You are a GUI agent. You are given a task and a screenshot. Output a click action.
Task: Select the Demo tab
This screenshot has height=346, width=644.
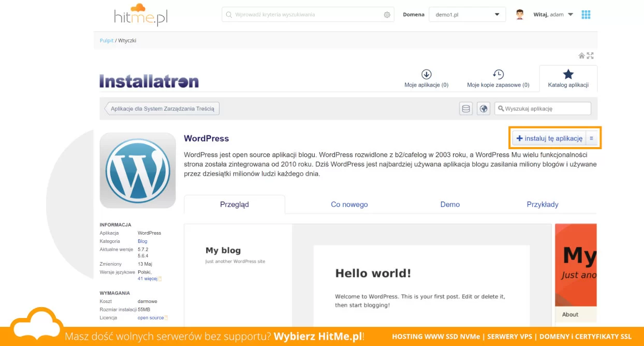pyautogui.click(x=450, y=205)
